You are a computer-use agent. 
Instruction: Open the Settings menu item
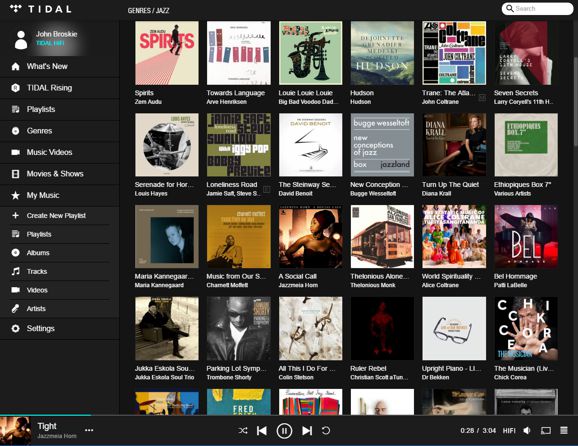tap(60, 328)
